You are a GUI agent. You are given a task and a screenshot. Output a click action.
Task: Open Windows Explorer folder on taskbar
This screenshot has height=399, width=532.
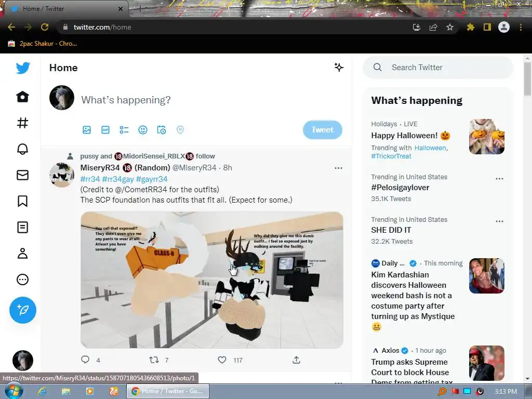point(66,391)
